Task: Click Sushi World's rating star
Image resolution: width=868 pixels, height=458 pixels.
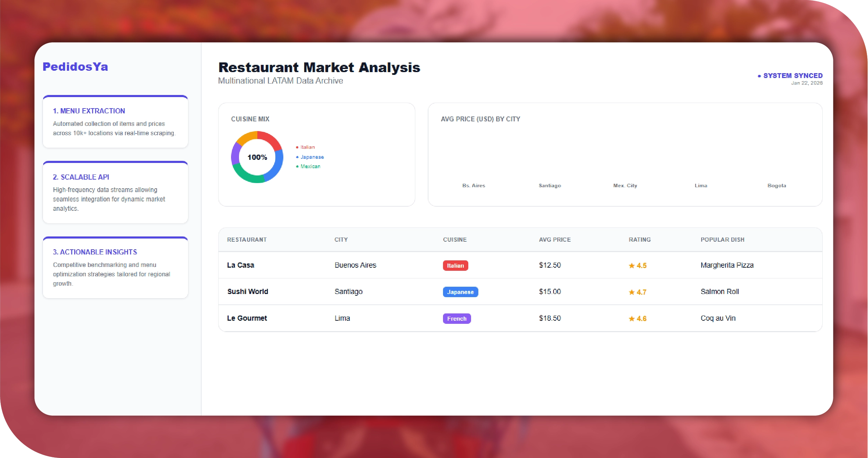Action: pos(631,292)
